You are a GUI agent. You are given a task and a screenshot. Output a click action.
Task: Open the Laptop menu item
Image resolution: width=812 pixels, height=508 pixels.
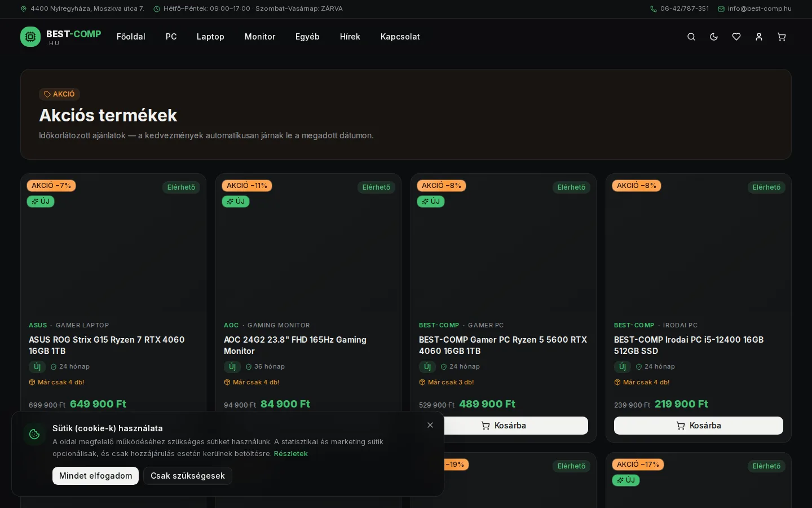tap(210, 37)
